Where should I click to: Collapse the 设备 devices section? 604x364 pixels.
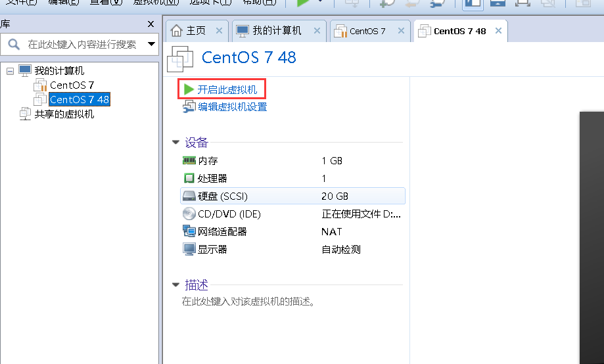click(x=175, y=142)
